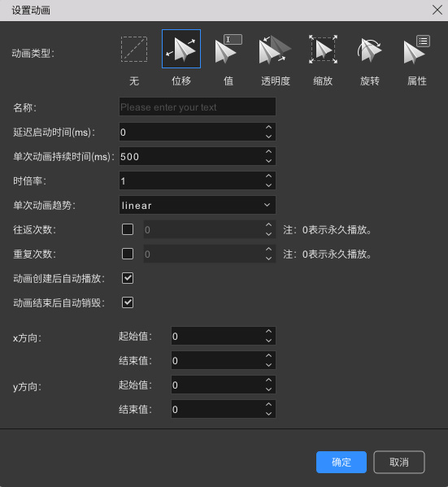
Task: Open the 单次动画趋势 linear dropdown
Action: 198,205
